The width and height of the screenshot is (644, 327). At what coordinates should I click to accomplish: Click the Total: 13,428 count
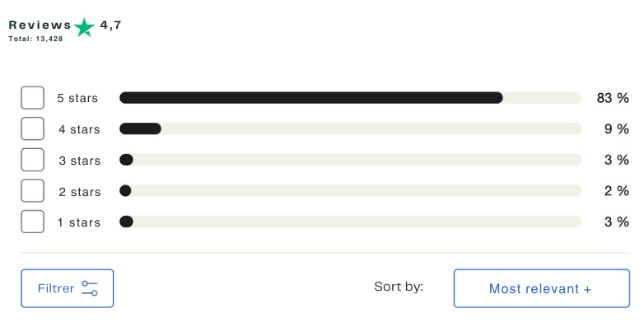click(x=35, y=39)
